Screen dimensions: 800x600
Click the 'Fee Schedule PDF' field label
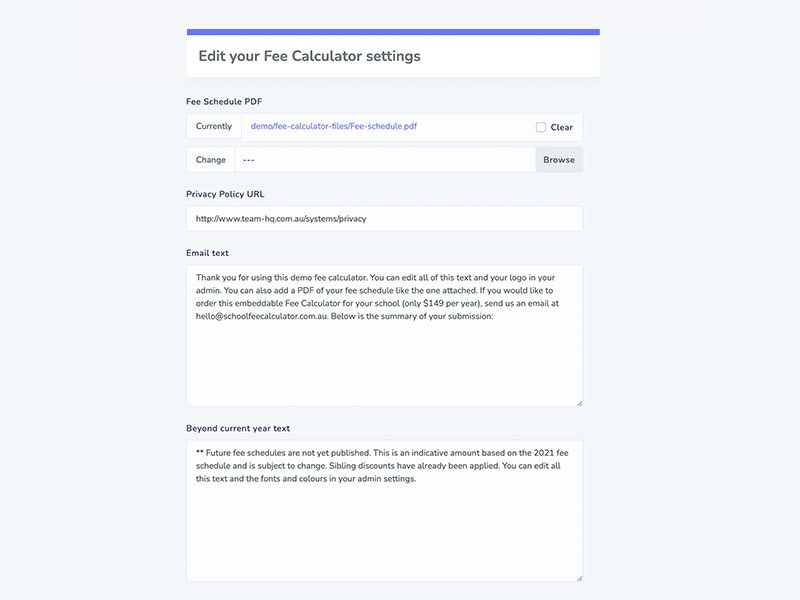(x=224, y=102)
